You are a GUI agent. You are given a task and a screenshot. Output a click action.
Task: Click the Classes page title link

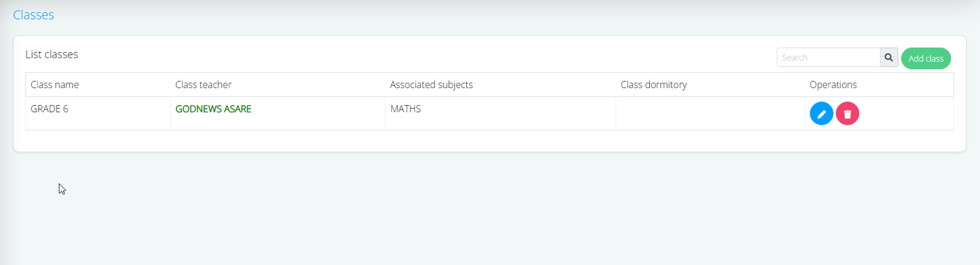(x=34, y=15)
